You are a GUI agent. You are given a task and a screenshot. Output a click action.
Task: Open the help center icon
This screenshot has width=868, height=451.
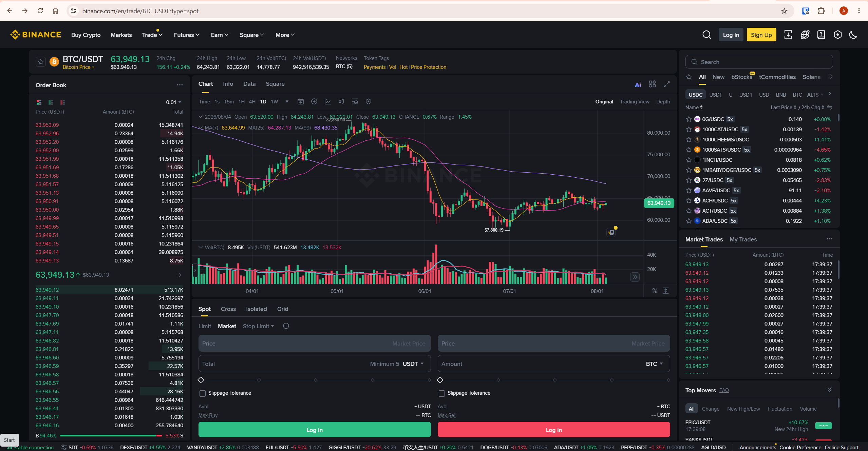[x=821, y=35]
